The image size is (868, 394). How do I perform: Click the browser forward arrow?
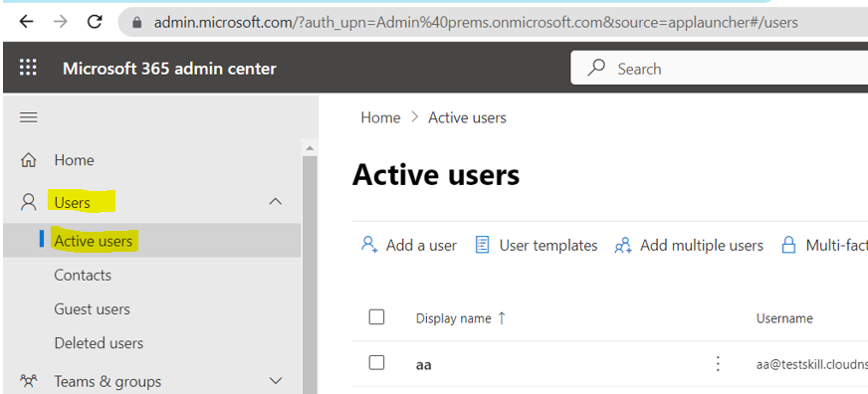point(61,22)
